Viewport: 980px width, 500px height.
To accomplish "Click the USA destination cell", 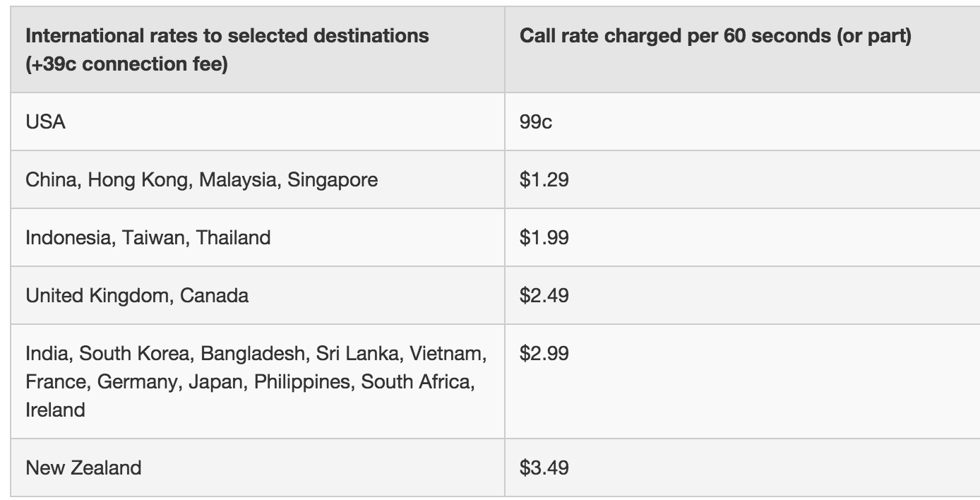I will tap(46, 122).
